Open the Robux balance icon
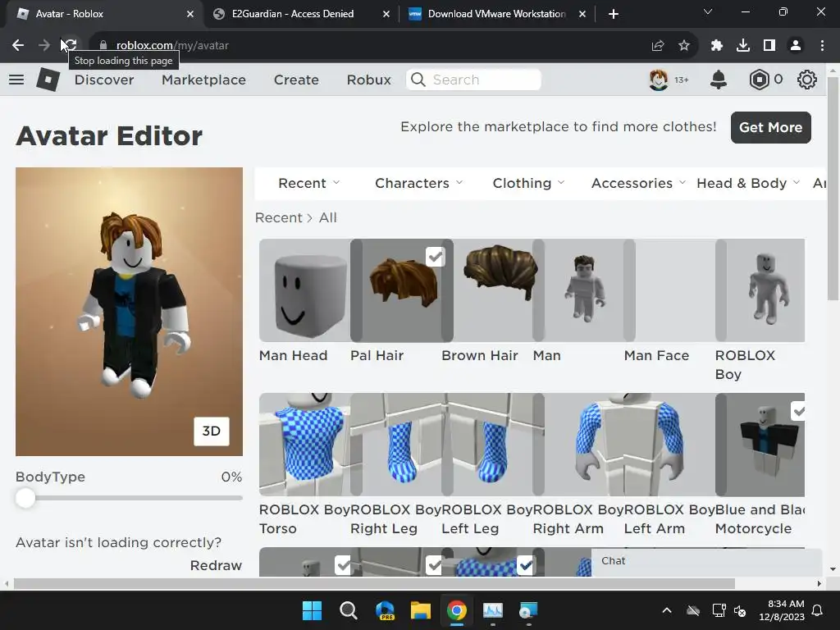Image resolution: width=840 pixels, height=630 pixels. (x=759, y=80)
